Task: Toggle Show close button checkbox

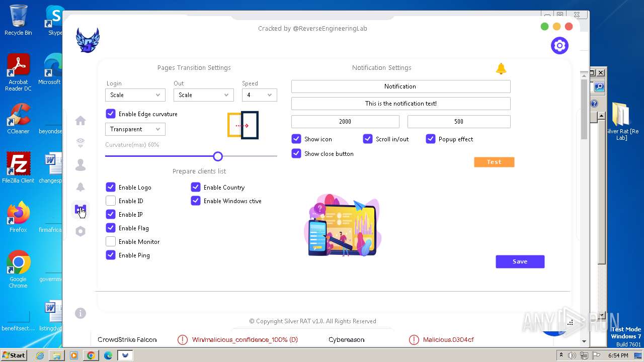Action: tap(296, 153)
